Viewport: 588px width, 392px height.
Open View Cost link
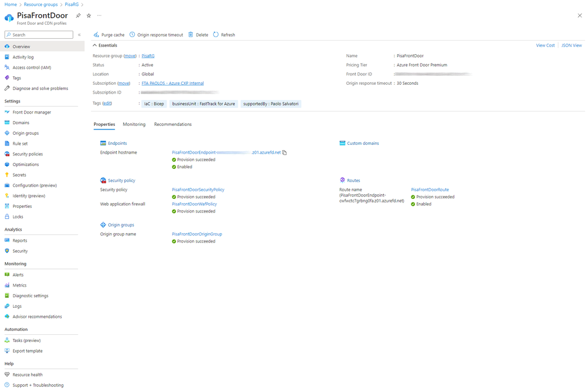tap(545, 45)
